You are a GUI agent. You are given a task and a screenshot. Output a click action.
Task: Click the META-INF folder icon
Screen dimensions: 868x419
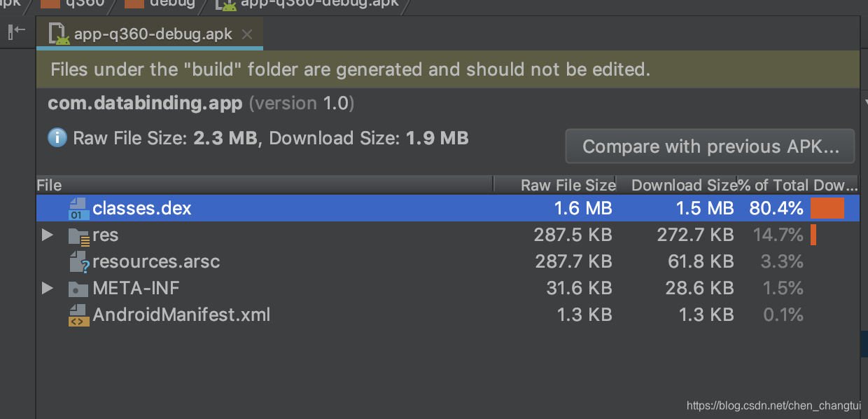pyautogui.click(x=79, y=289)
